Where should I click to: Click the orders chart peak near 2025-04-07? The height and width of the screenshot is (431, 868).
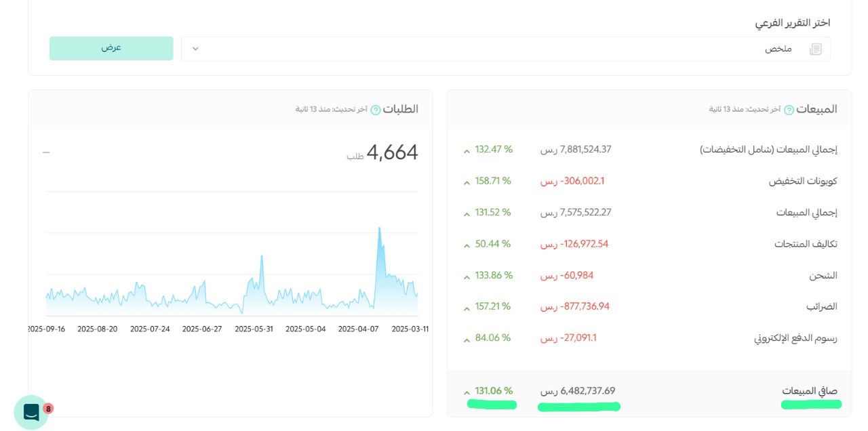(379, 228)
